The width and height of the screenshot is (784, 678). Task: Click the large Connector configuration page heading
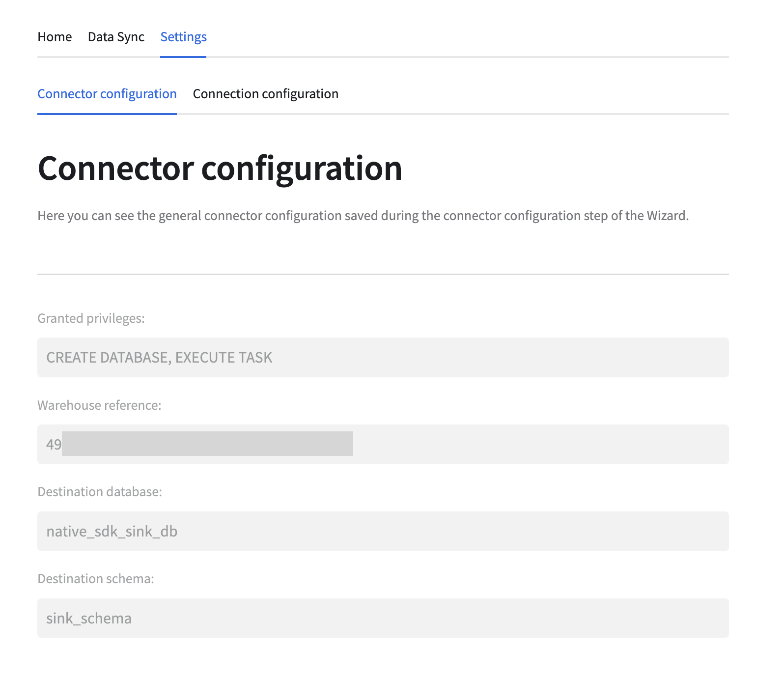click(x=220, y=169)
